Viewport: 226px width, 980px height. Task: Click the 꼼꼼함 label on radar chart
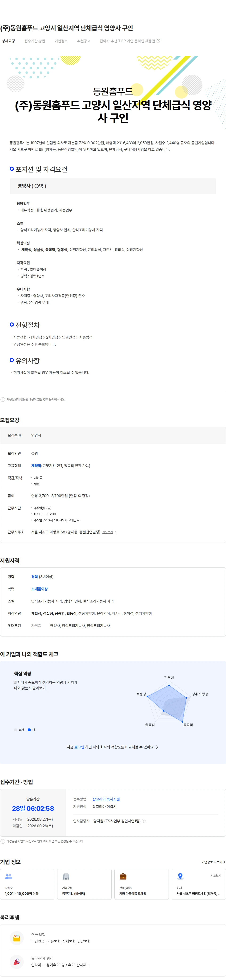click(188, 725)
